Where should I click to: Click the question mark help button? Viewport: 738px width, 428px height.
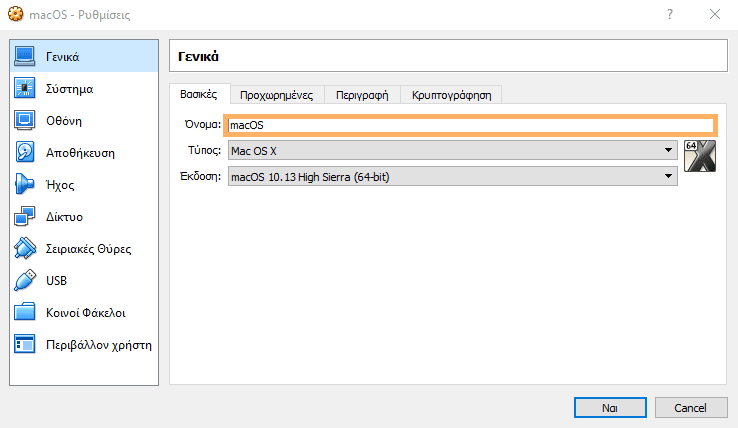670,14
